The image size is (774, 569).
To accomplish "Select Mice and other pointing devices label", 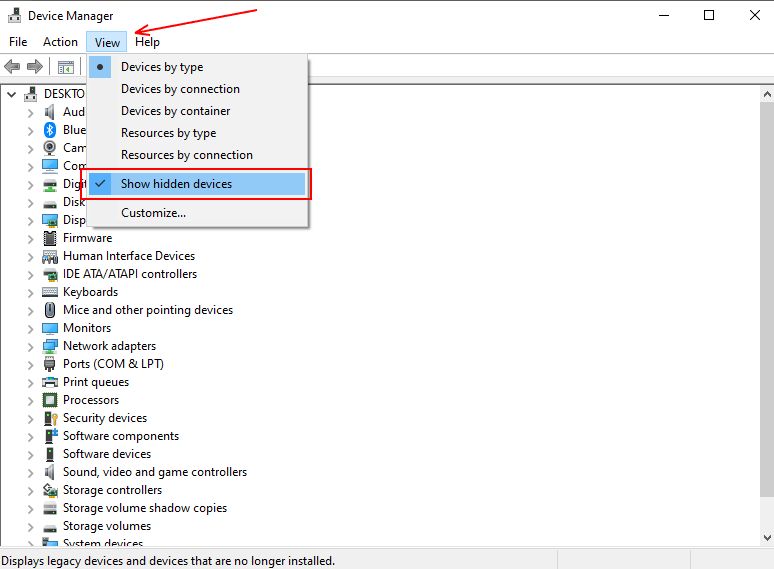I will pos(148,310).
